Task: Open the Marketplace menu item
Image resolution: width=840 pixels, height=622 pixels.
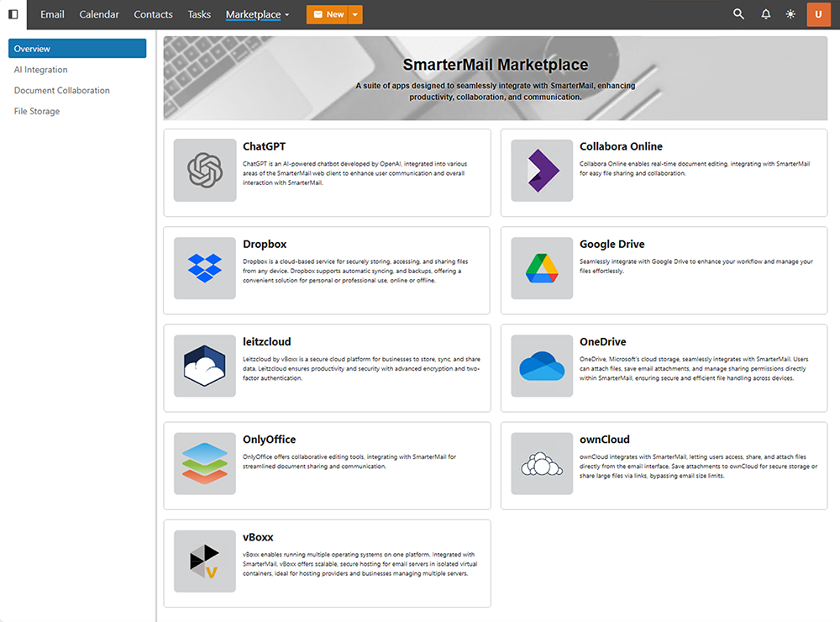Action: (x=254, y=14)
